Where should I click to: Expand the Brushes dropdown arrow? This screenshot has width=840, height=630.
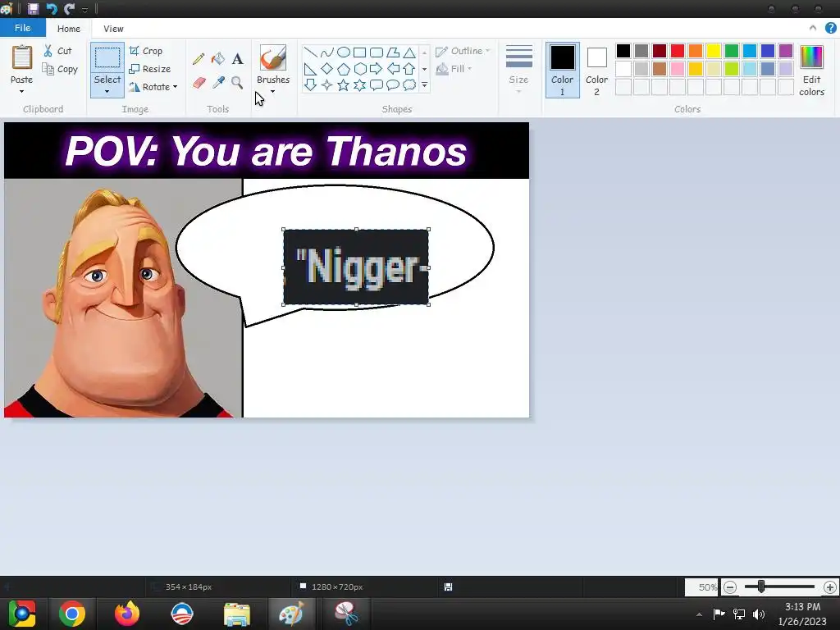click(272, 92)
